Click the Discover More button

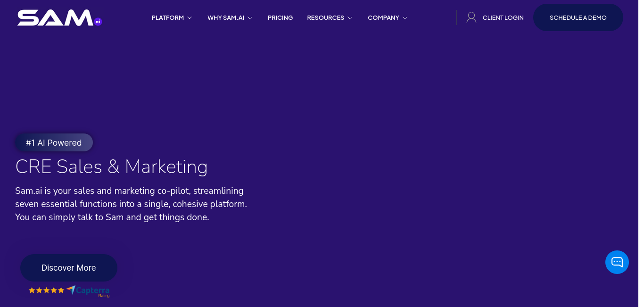pyautogui.click(x=69, y=268)
